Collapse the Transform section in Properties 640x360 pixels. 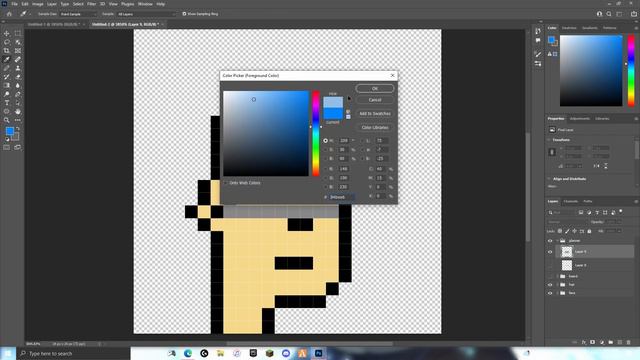tap(549, 140)
